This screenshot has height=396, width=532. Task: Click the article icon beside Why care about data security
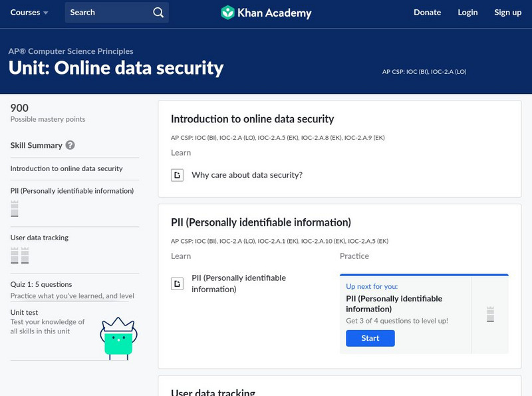tap(177, 175)
